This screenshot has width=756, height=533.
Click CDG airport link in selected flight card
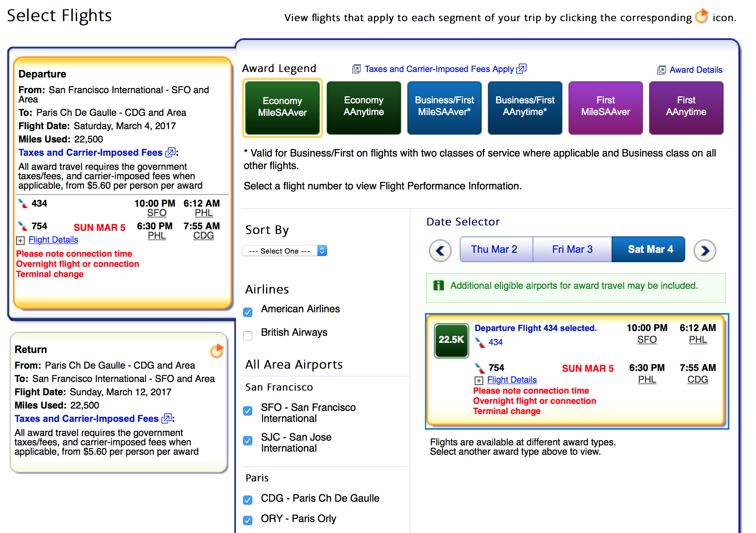pos(698,380)
